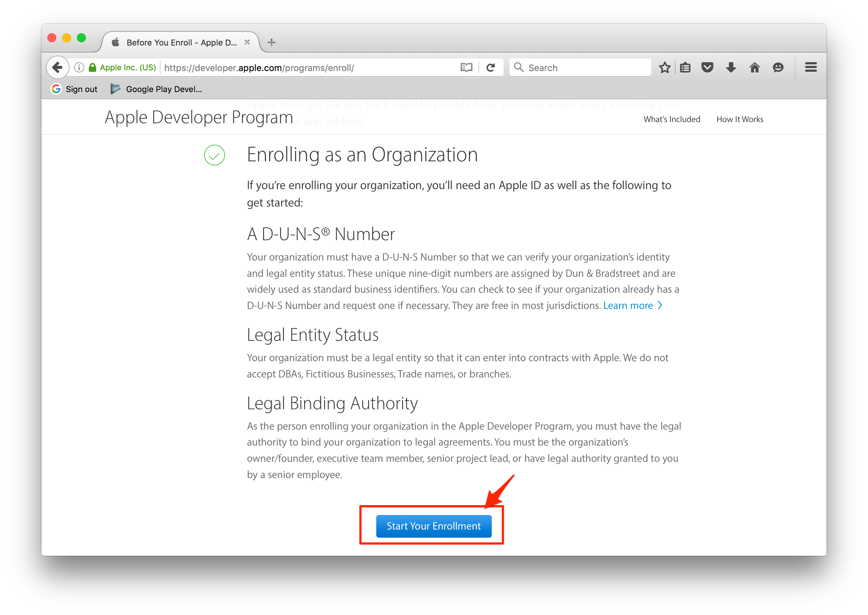Click the back navigation arrow icon

point(58,67)
